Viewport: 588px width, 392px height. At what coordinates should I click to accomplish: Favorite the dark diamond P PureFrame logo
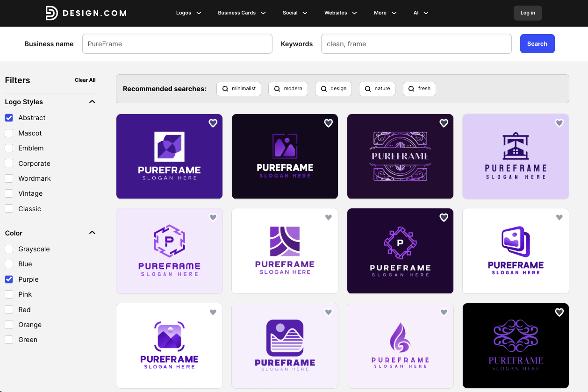444,217
